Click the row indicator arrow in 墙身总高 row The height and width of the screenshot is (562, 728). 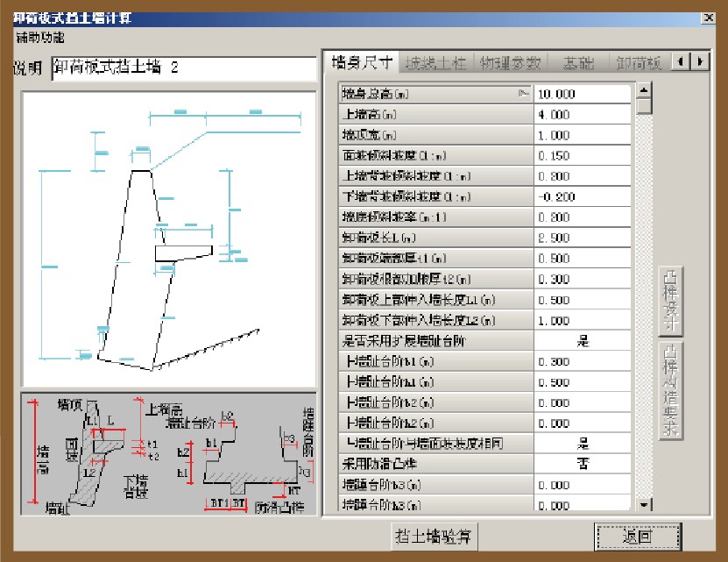(523, 94)
